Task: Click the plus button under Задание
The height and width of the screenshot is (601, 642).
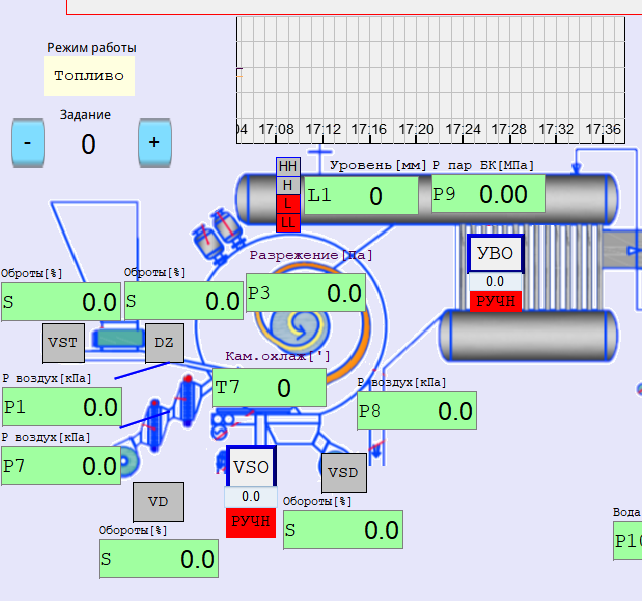Action: point(154,142)
